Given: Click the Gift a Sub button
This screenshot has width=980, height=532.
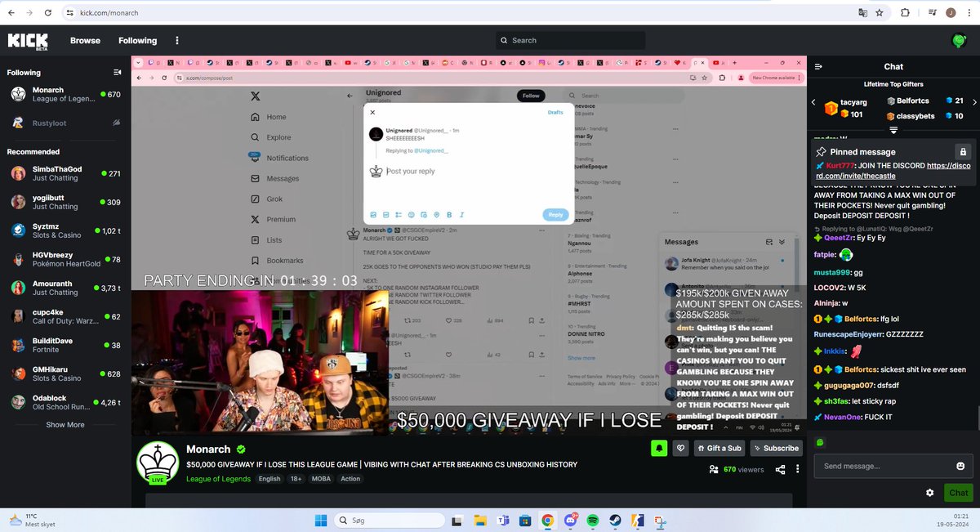Looking at the screenshot, I should click(720, 448).
